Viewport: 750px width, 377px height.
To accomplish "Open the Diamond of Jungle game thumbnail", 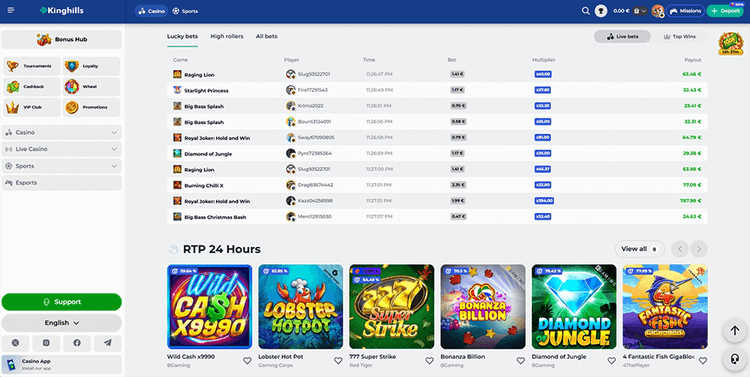I will (x=574, y=307).
